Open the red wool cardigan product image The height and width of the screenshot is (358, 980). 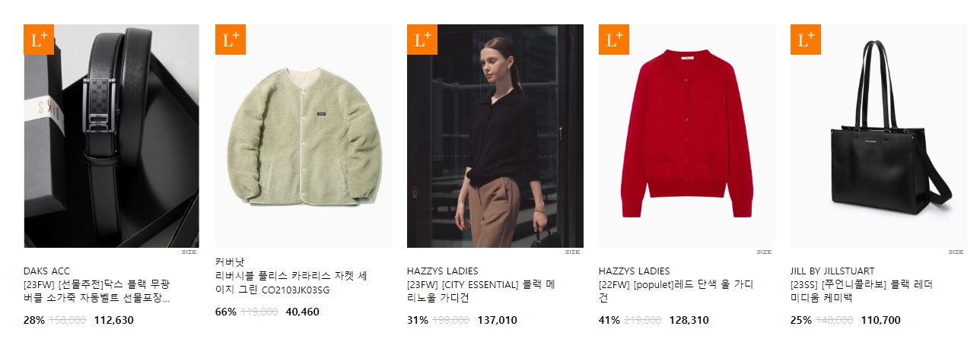click(x=687, y=136)
